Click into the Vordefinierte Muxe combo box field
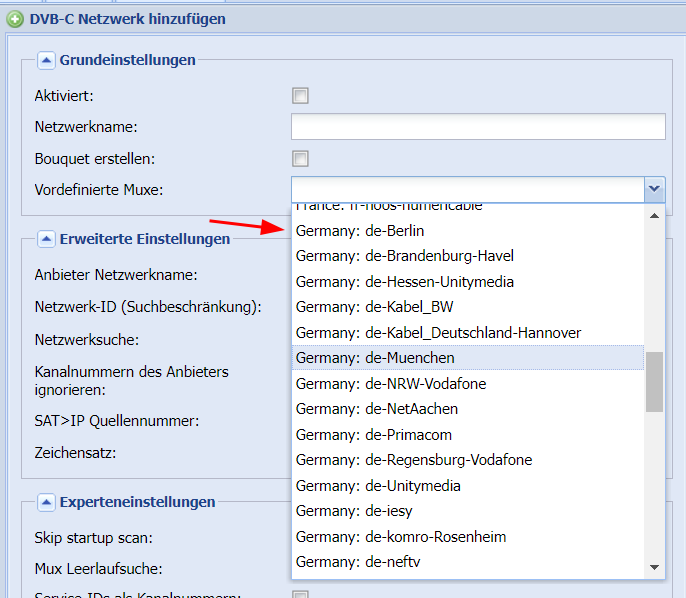 point(468,189)
